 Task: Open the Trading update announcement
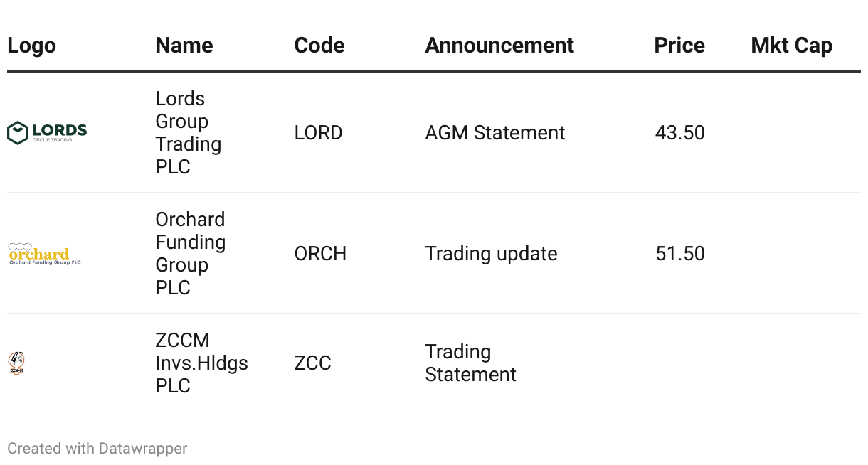[491, 254]
